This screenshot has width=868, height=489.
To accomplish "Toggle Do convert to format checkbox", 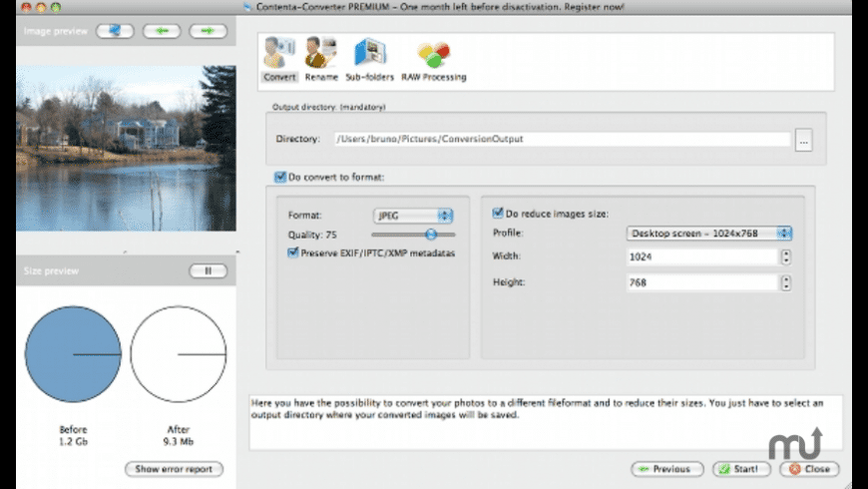I will (x=280, y=178).
